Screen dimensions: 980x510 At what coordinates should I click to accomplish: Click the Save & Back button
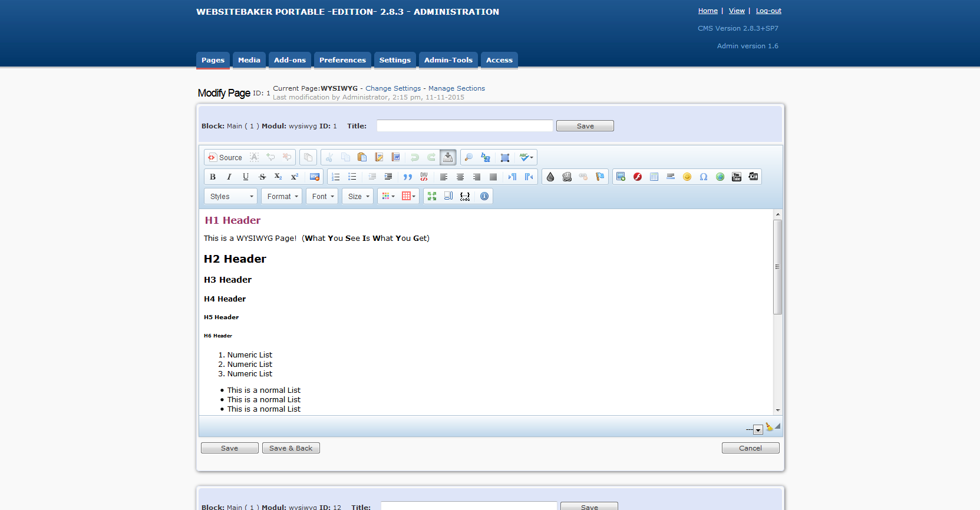click(x=291, y=448)
